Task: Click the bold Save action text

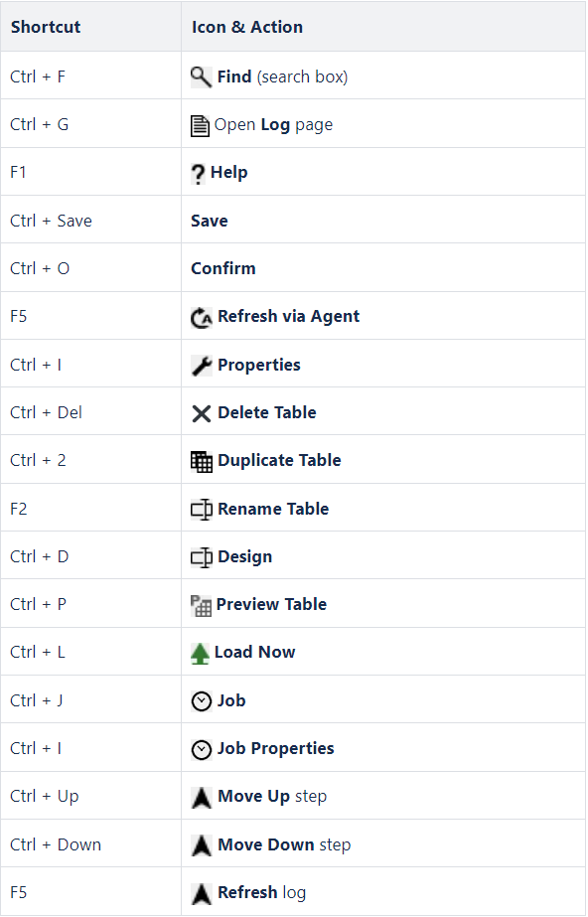Action: point(210,221)
